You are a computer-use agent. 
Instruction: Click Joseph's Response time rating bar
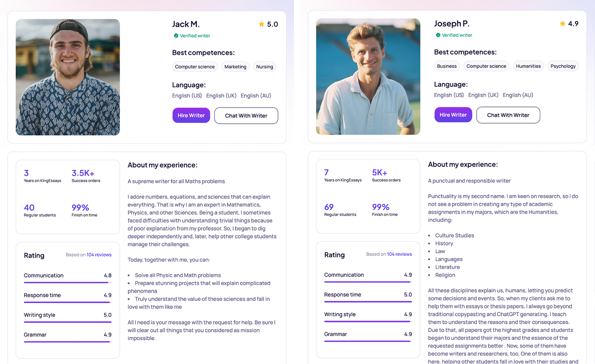[x=368, y=302]
